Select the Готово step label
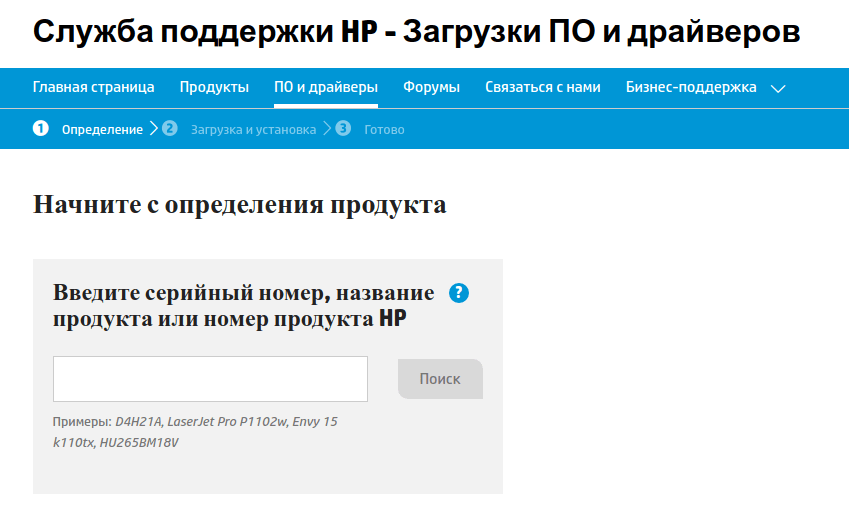Screen dimensions: 849x513 coord(384,130)
